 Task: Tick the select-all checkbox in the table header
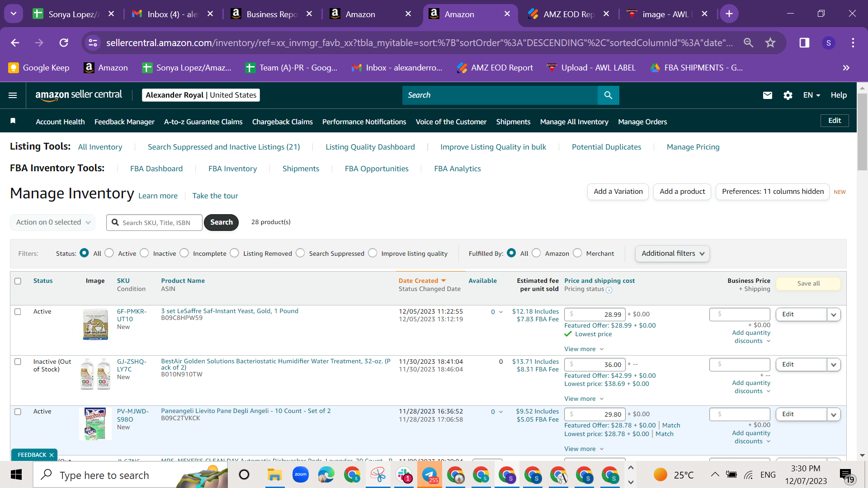(x=18, y=281)
